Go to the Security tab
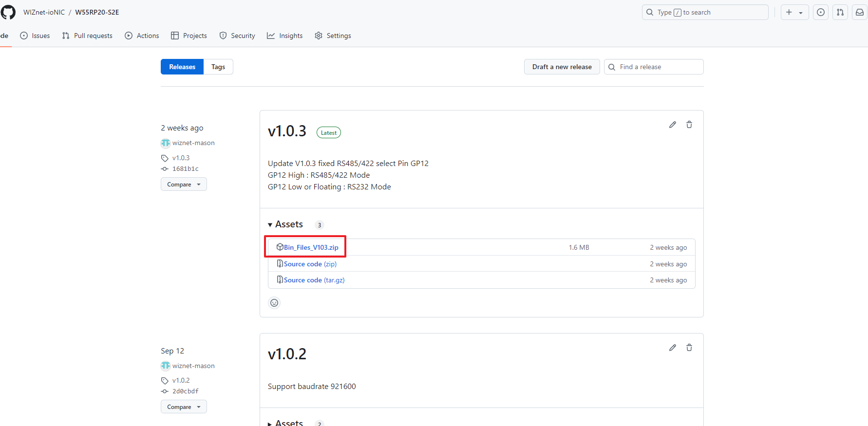This screenshot has width=868, height=426. click(237, 36)
